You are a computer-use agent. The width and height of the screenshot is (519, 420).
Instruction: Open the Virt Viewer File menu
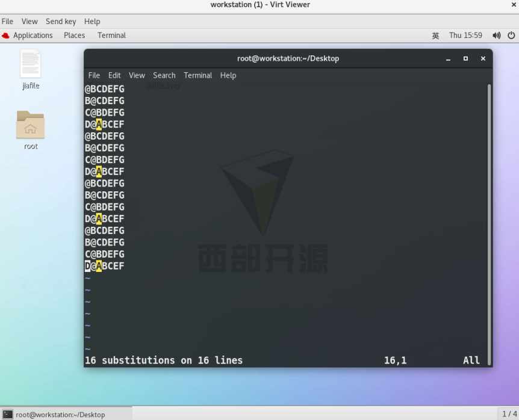click(x=7, y=22)
